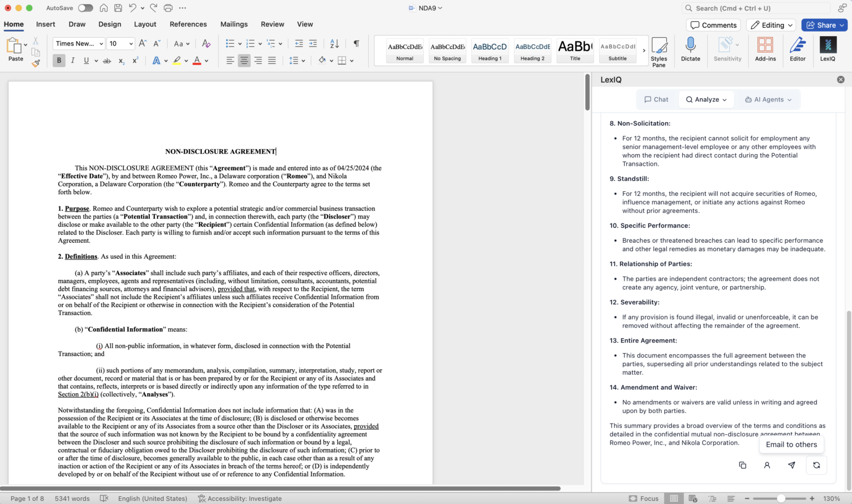
Task: Click the Comments button
Action: click(713, 25)
